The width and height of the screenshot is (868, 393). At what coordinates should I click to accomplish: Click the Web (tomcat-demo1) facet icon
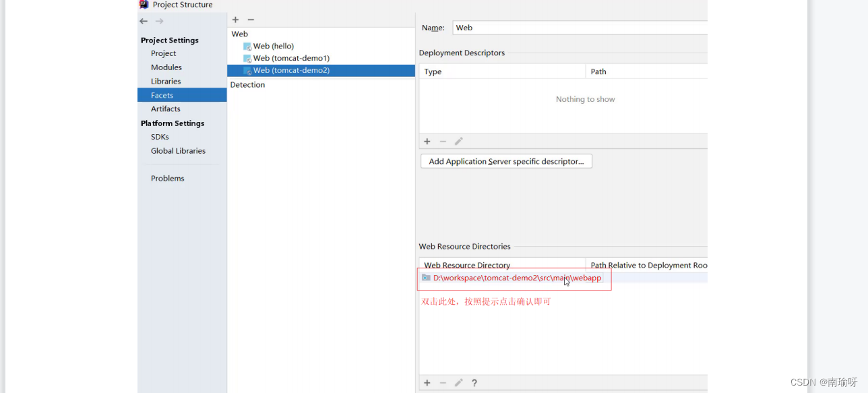(x=247, y=59)
